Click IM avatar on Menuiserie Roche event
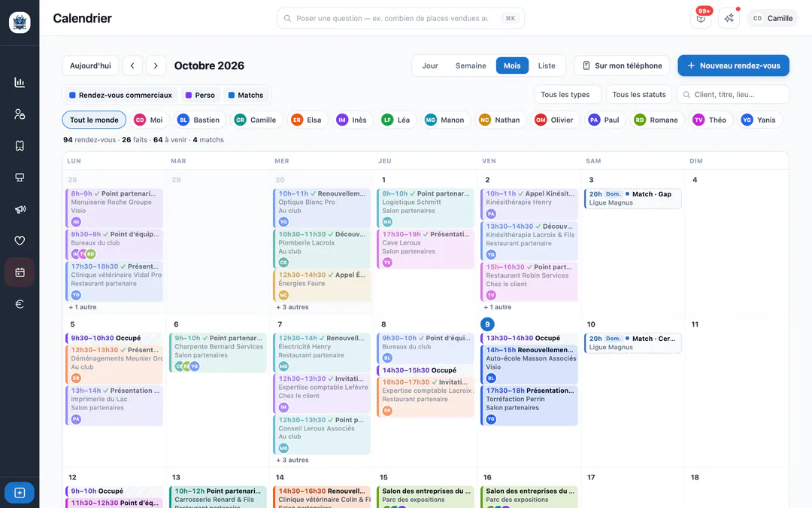 (x=76, y=222)
